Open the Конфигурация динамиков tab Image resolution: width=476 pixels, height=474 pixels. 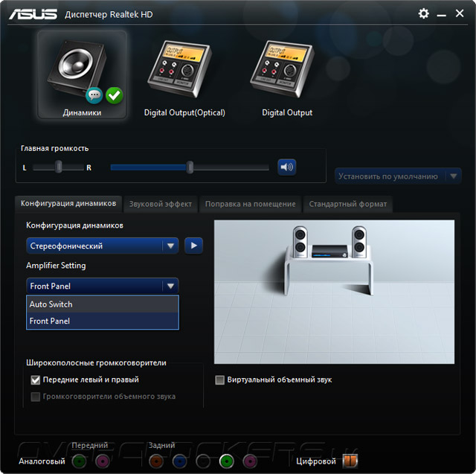point(68,203)
